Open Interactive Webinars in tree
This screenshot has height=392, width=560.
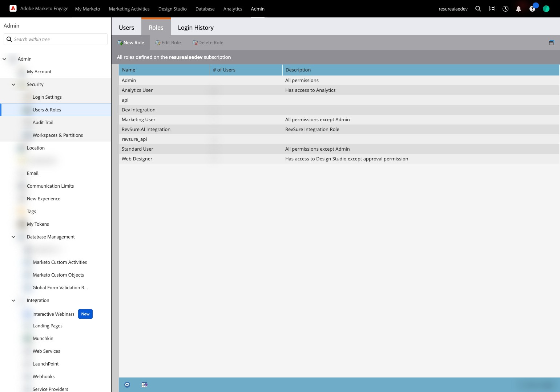pyautogui.click(x=53, y=314)
